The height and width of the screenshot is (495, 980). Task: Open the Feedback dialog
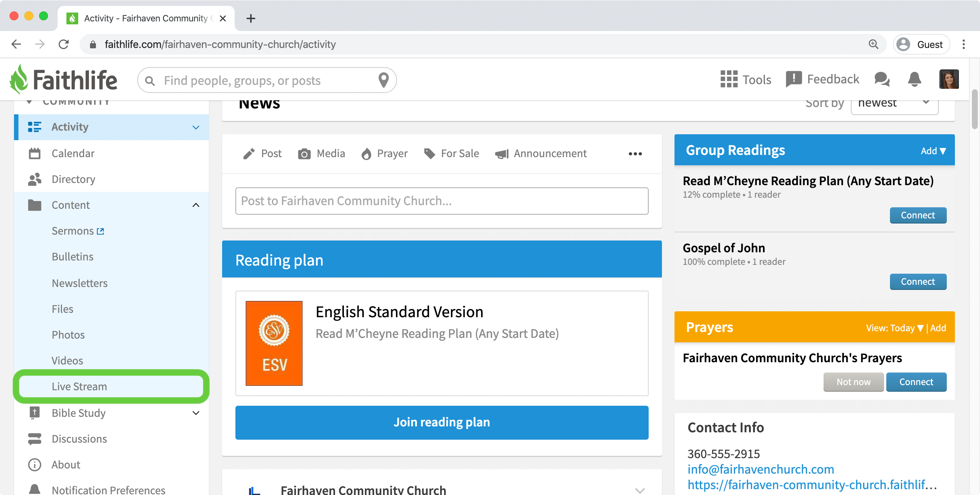coord(822,79)
